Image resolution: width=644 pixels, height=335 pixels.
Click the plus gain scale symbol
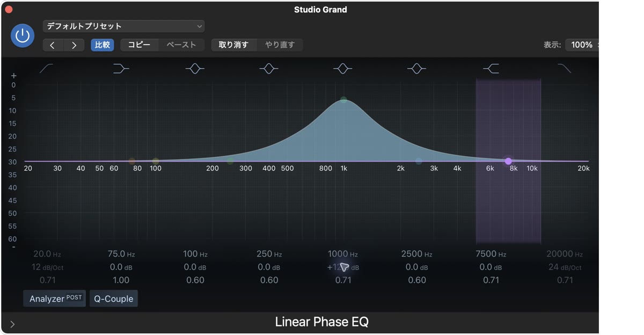(x=14, y=76)
